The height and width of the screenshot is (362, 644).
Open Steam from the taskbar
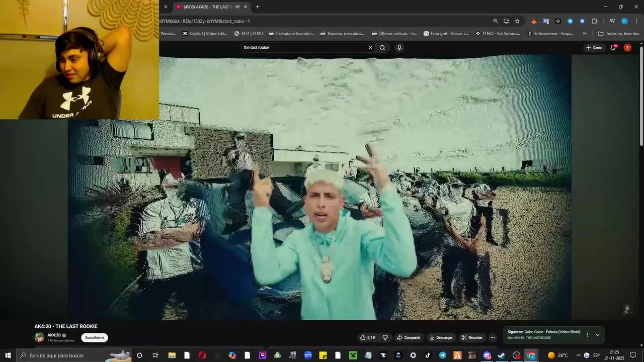tap(502, 355)
